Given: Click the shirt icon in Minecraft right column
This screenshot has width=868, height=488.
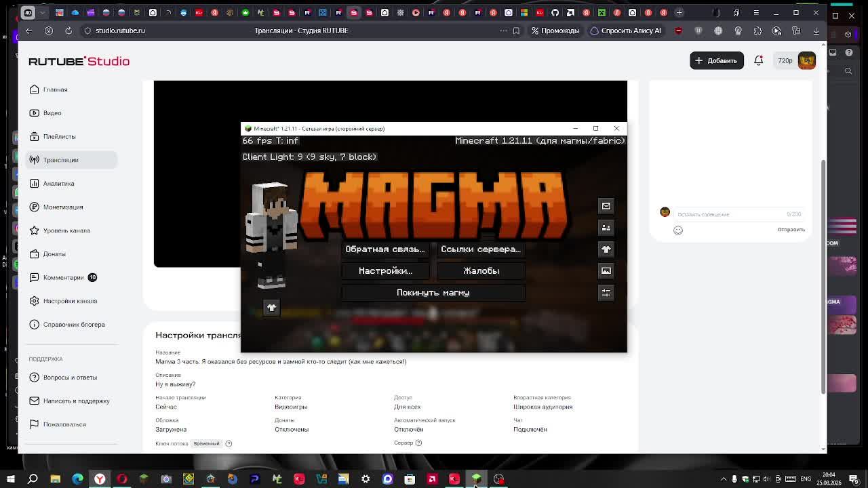Looking at the screenshot, I should 606,249.
